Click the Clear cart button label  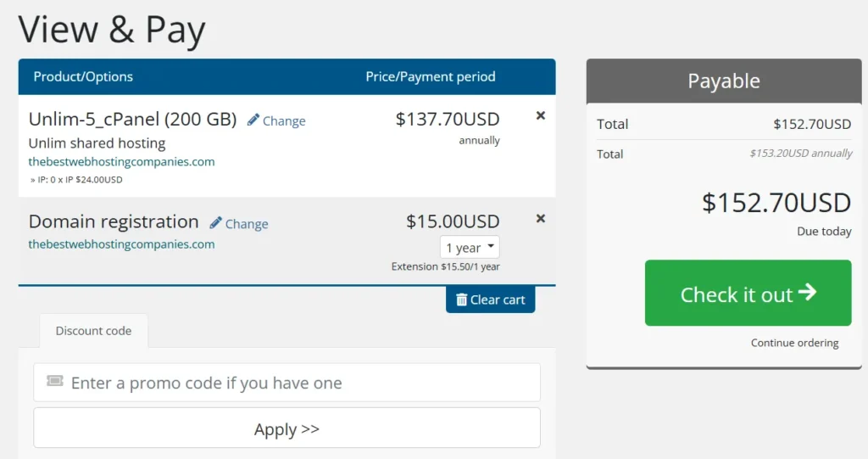coord(498,299)
